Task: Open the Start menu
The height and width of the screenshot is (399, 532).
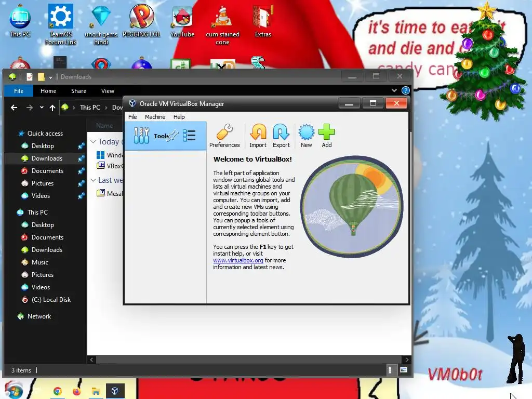Action: click(14, 390)
